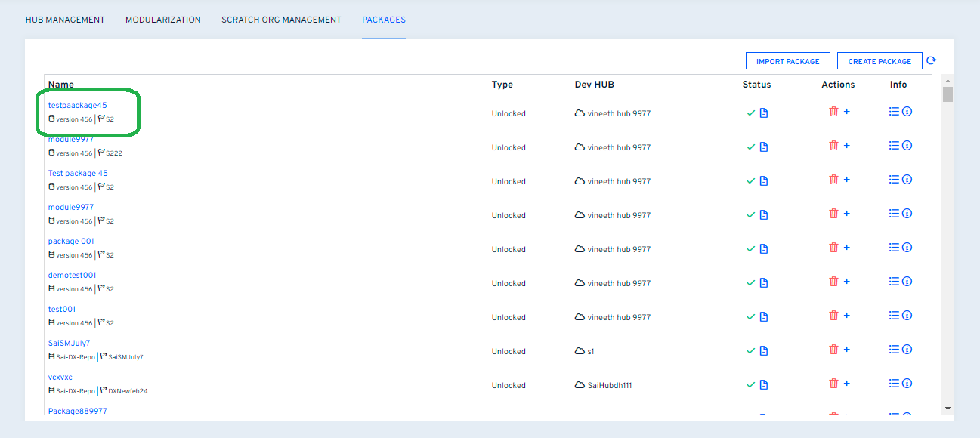Screen dimensions: 980x438
Task: Open the Package889977 package link
Action: pos(79,410)
